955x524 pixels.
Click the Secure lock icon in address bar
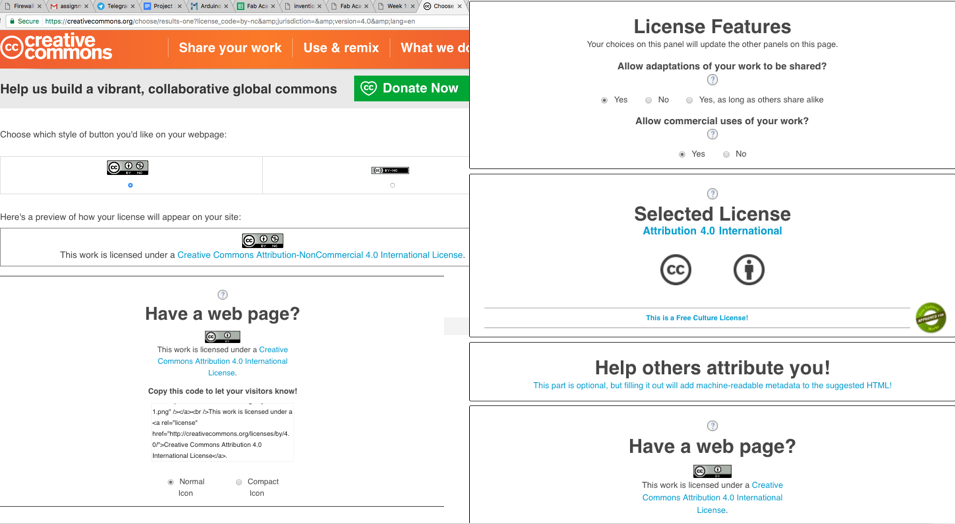click(x=12, y=21)
